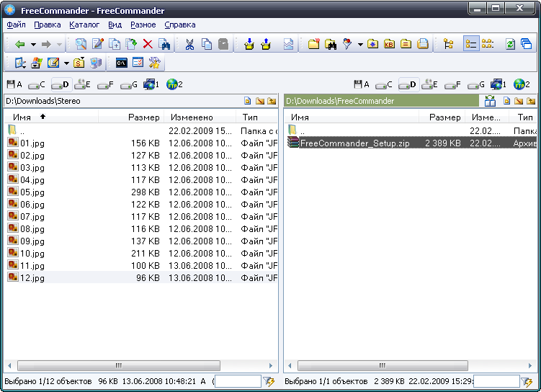Click the folder binoculars search icon

tap(331, 44)
